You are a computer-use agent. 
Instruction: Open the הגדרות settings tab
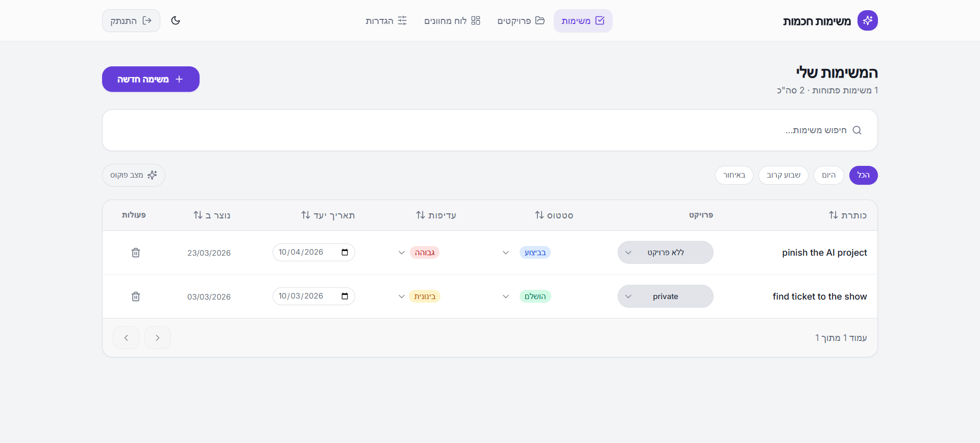coord(386,21)
